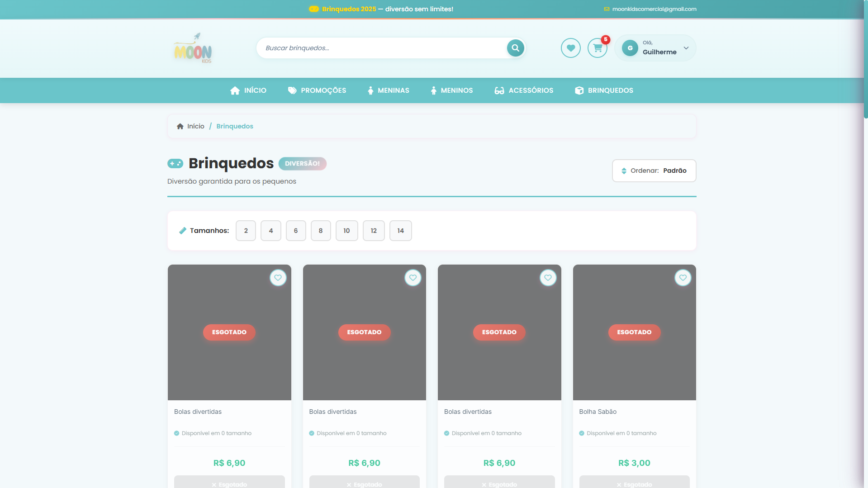Select size 12 filter
The image size is (868, 488).
pyautogui.click(x=374, y=231)
